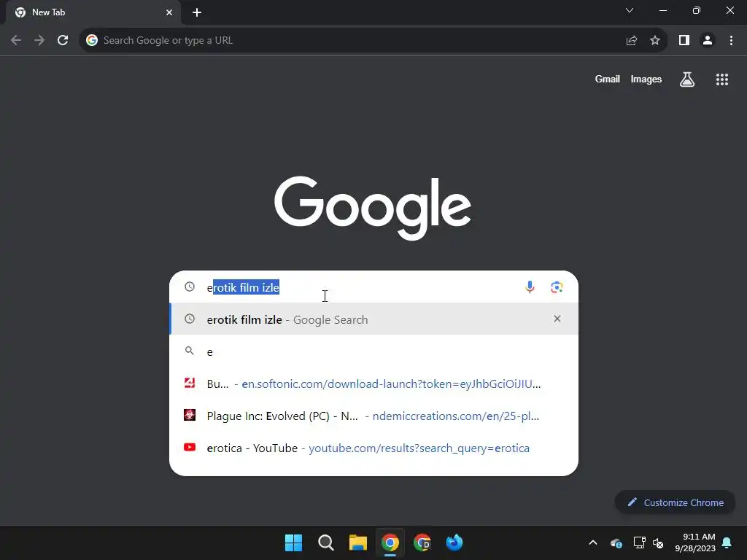The image size is (747, 560).
Task: Open Chrome's three-dot menu
Action: click(x=731, y=41)
